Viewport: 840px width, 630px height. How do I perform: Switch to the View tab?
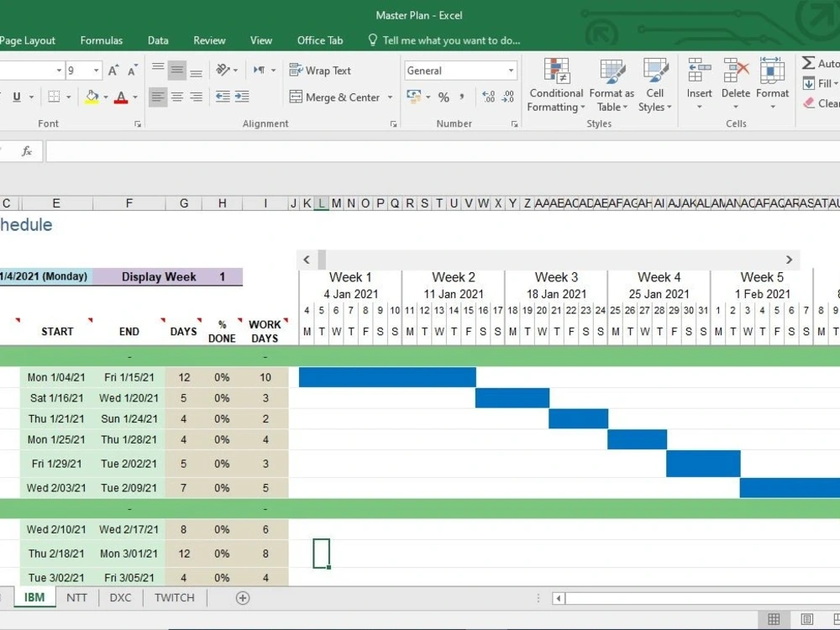coord(261,40)
